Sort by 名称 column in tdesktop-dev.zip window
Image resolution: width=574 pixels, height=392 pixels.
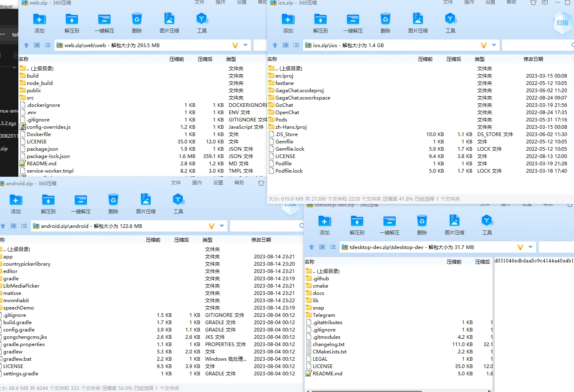point(310,262)
